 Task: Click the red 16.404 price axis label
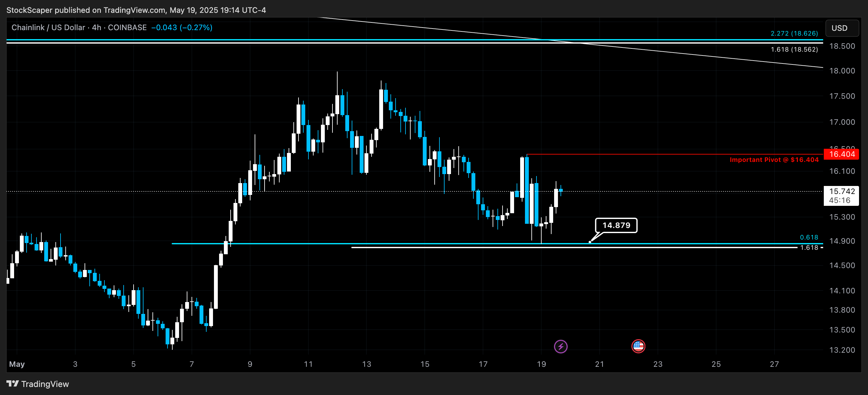pyautogui.click(x=842, y=154)
